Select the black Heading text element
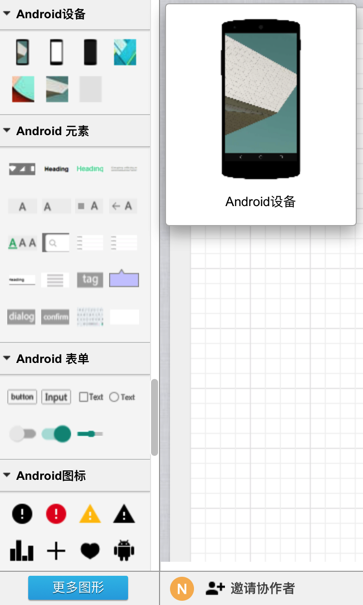This screenshot has width=363, height=605. point(56,169)
